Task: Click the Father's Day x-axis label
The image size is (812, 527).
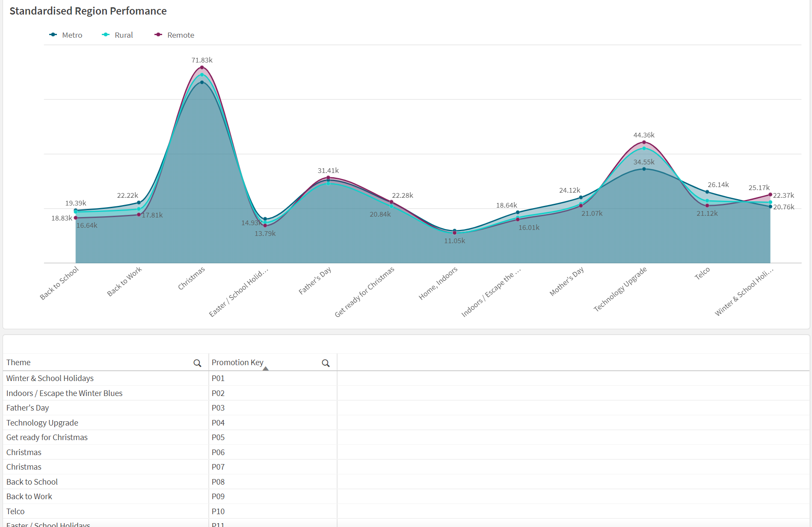Action: tap(315, 281)
